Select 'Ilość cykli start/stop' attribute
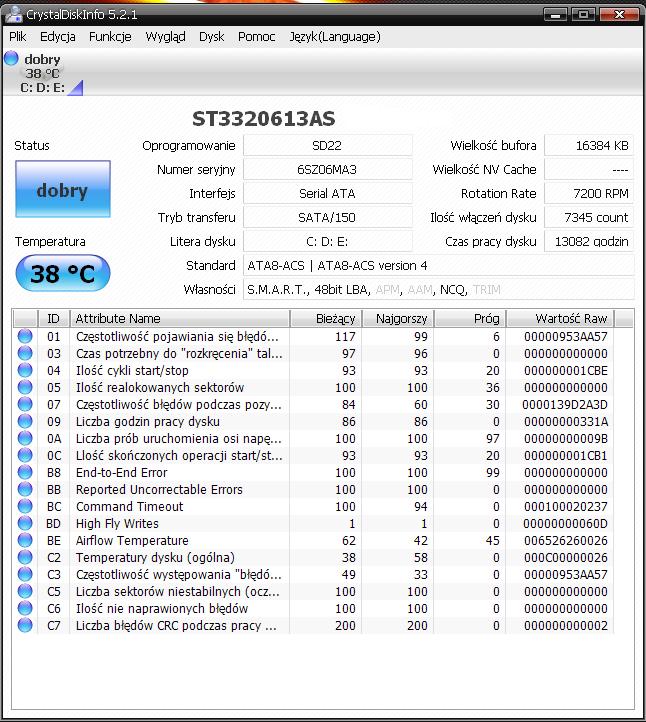The height and width of the screenshot is (722, 646). point(132,371)
